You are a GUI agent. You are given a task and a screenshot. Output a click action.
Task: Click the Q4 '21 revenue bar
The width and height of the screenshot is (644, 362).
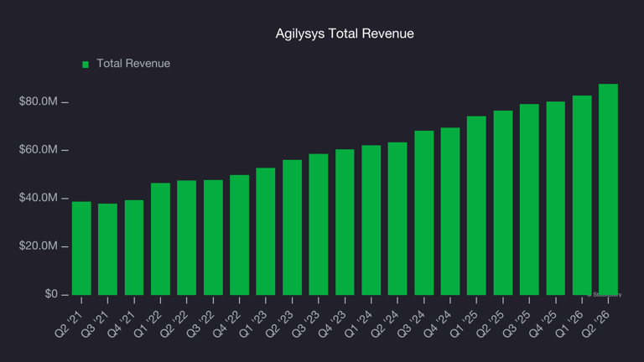tap(134, 247)
